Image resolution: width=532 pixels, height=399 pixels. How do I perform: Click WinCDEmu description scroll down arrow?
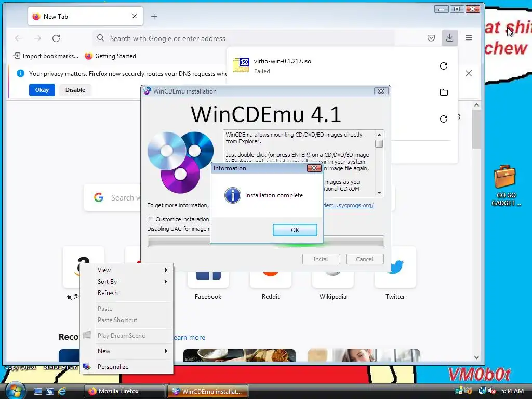(x=379, y=193)
